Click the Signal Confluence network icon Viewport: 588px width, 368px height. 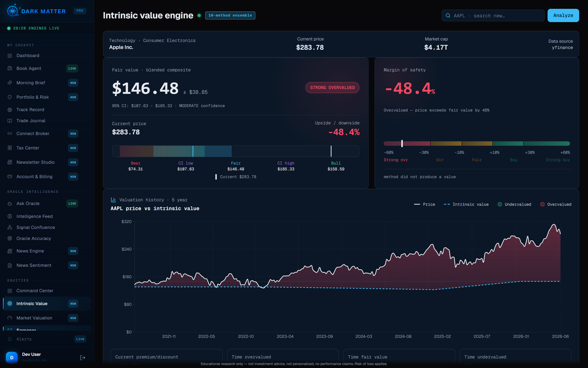10,227
